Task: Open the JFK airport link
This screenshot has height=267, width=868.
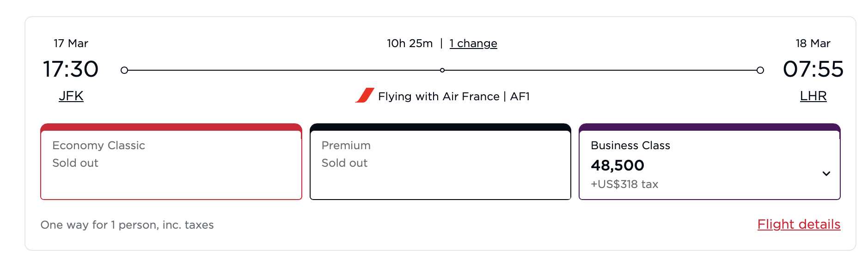Action: [71, 96]
